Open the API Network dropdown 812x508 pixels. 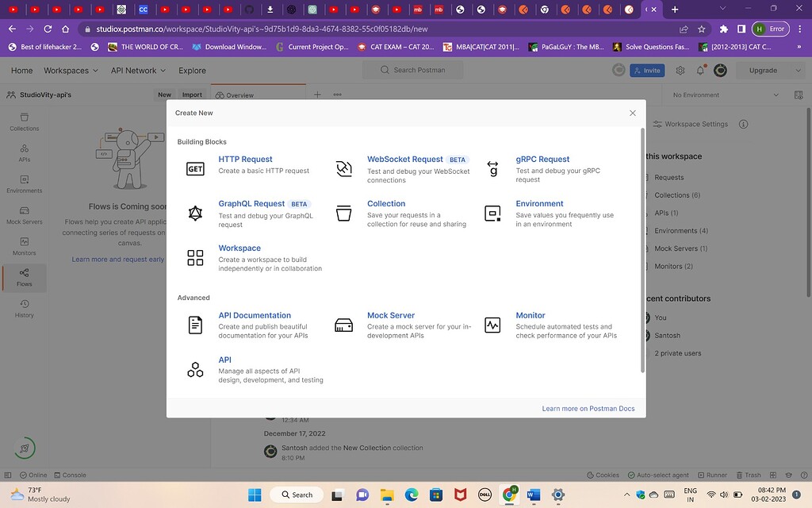point(136,70)
